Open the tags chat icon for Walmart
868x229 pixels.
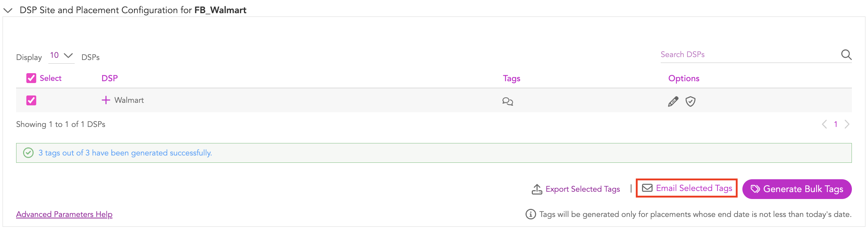pyautogui.click(x=508, y=101)
